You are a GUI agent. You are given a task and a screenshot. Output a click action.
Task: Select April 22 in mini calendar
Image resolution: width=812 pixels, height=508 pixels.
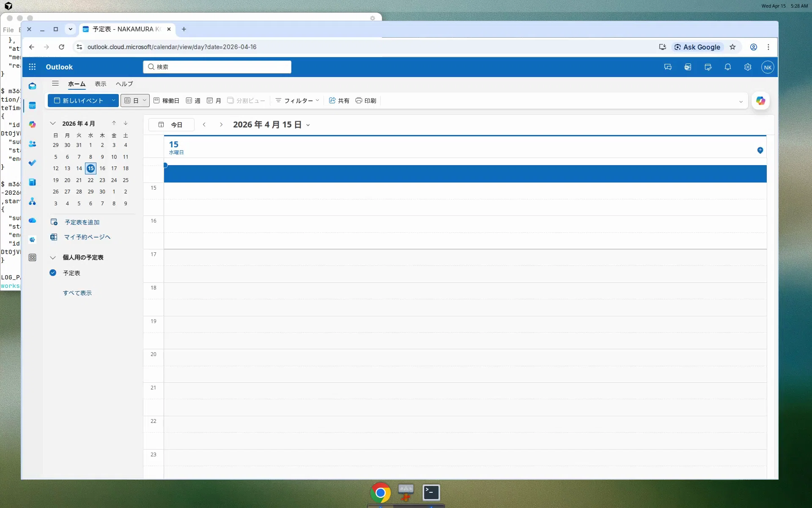click(x=91, y=180)
